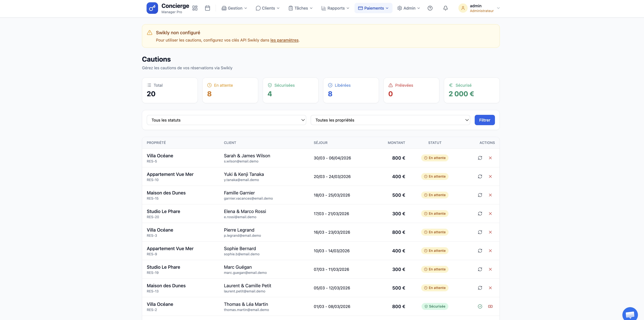Click the Concierge key logo icon
Screen dimensions: 644x320
click(152, 8)
